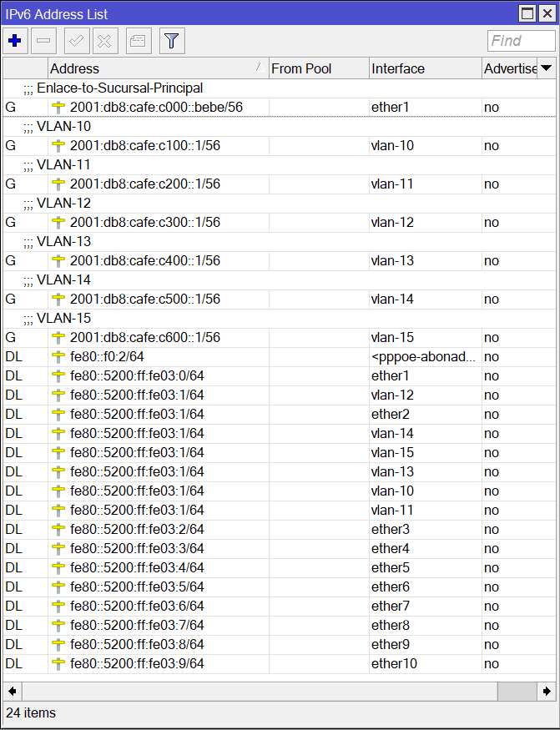Click the address icon beside fe80::f0:2/64
This screenshot has width=560, height=730.
tap(58, 357)
